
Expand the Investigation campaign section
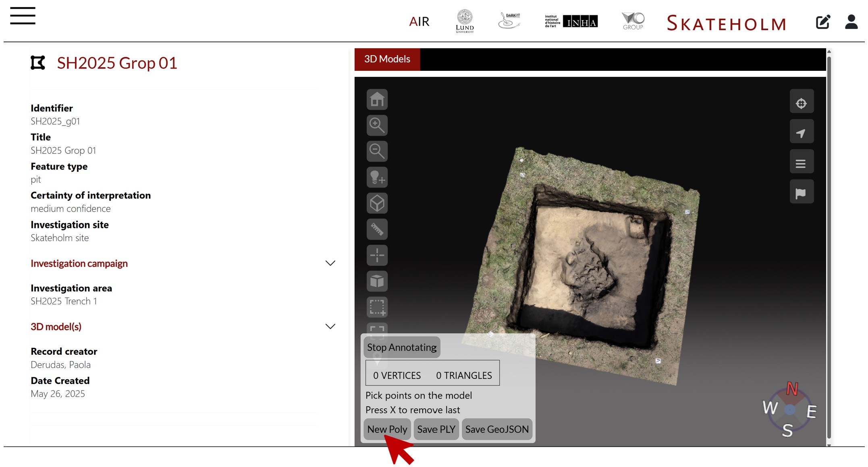click(330, 263)
